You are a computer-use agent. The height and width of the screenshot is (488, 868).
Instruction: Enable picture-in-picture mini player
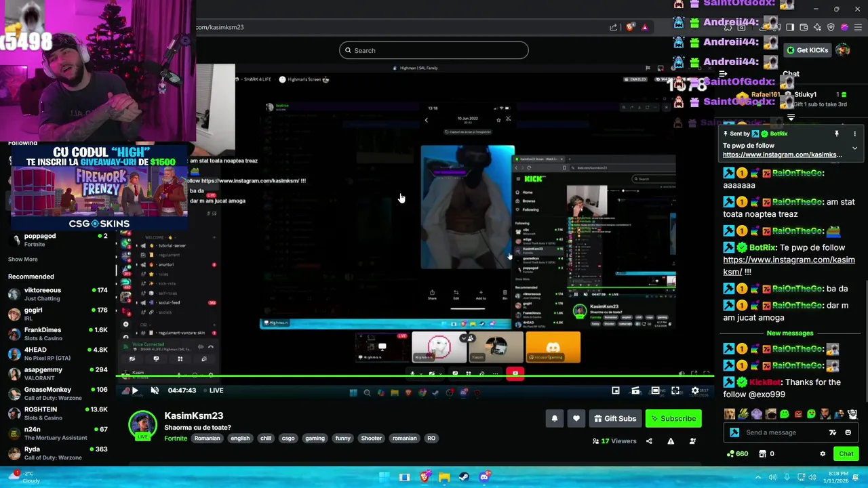click(616, 390)
